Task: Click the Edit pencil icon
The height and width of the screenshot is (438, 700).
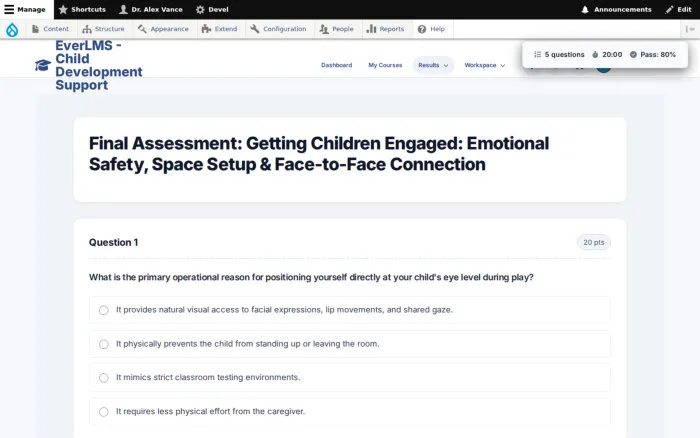Action: pos(669,9)
